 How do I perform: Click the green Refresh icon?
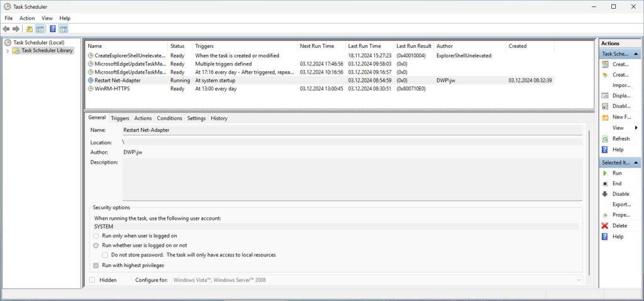605,139
